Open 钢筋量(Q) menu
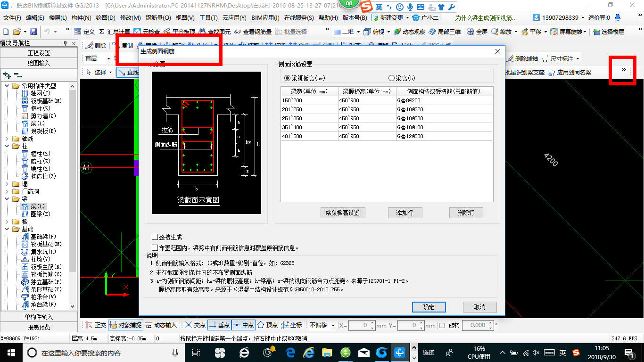Viewport: 644px width, 362px height. (x=158, y=18)
